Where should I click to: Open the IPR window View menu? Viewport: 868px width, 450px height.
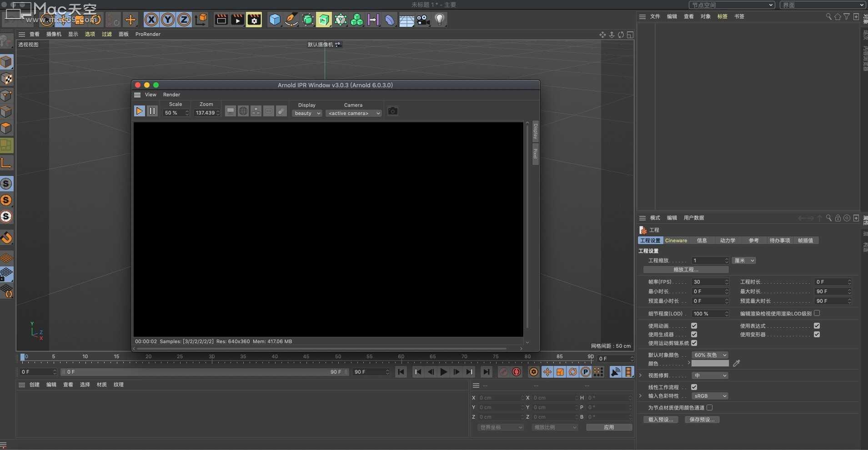click(151, 95)
